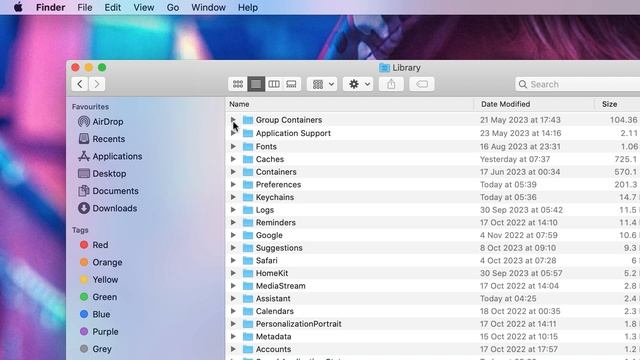Switch to gallery view
Viewport: 640px width, 360px height.
pos(291,84)
